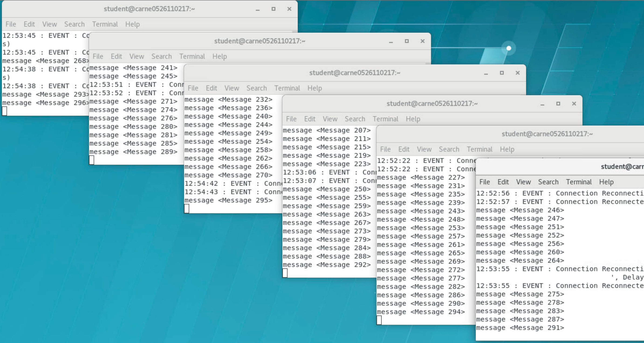Open Terminal menu in terminal ending with Message 291
This screenshot has height=343, width=644.
579,182
